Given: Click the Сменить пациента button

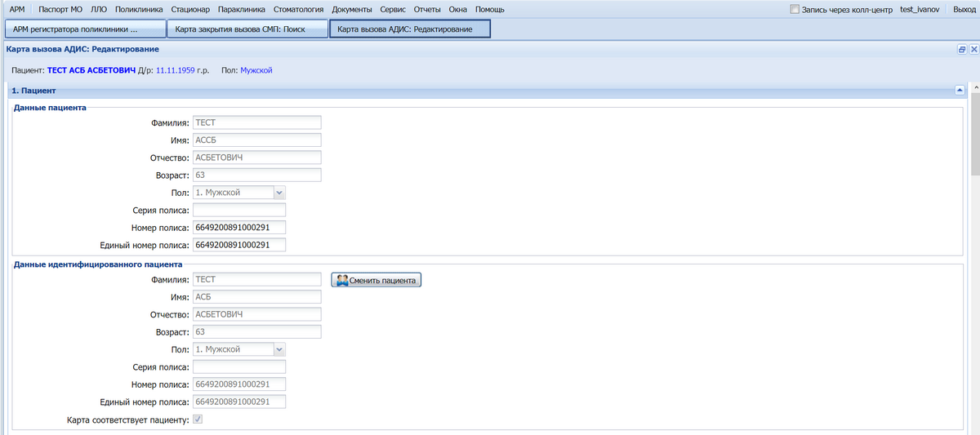Looking at the screenshot, I should pos(376,280).
